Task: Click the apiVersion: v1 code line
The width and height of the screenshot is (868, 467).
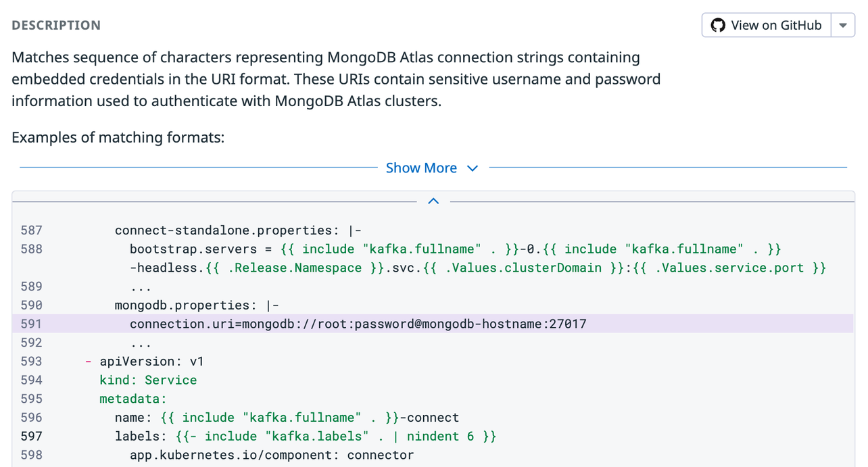Action: coord(151,361)
